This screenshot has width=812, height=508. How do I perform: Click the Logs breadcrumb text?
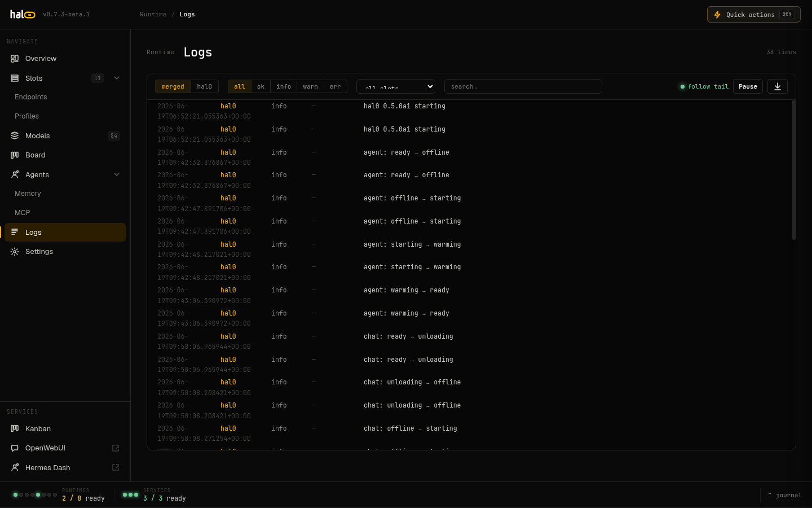pos(187,14)
